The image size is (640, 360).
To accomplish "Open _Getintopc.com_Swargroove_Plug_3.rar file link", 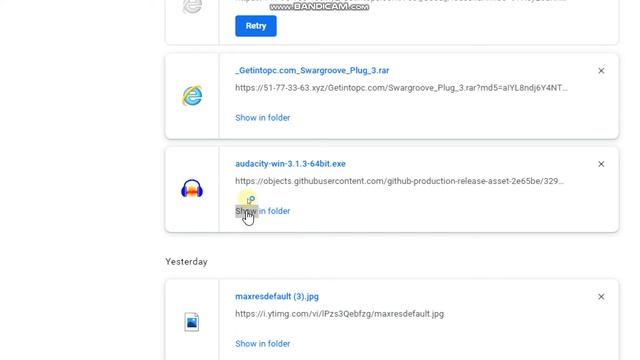I will point(312,71).
